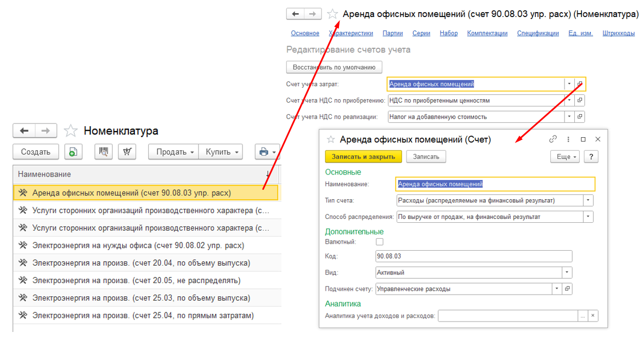Image resolution: width=644 pixels, height=338 pixels.
Task: Select row Электроэнергия на нужды офиса (счет 90.08.02)
Action: pos(147,246)
